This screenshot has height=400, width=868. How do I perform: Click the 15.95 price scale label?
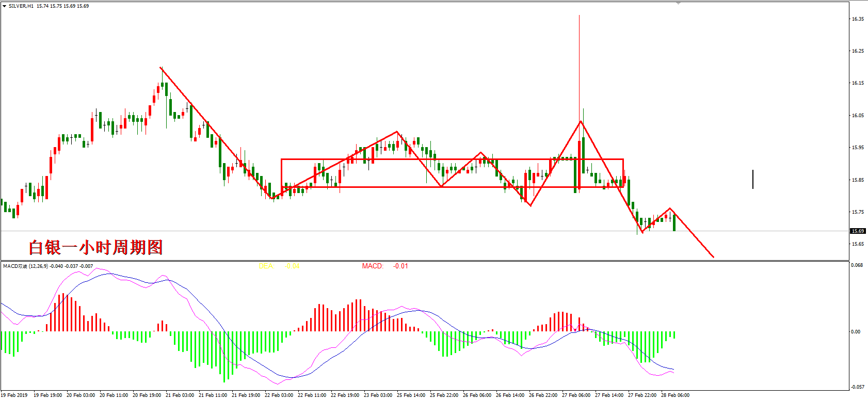pos(858,148)
